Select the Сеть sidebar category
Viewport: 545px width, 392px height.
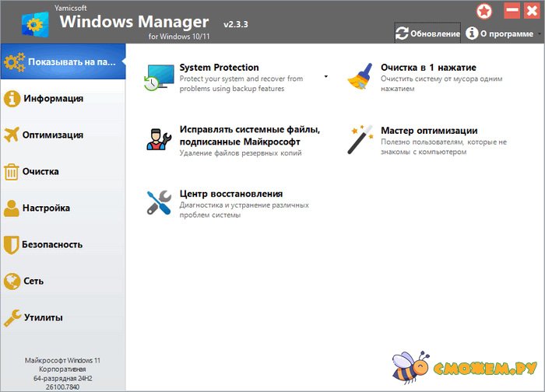(x=33, y=281)
